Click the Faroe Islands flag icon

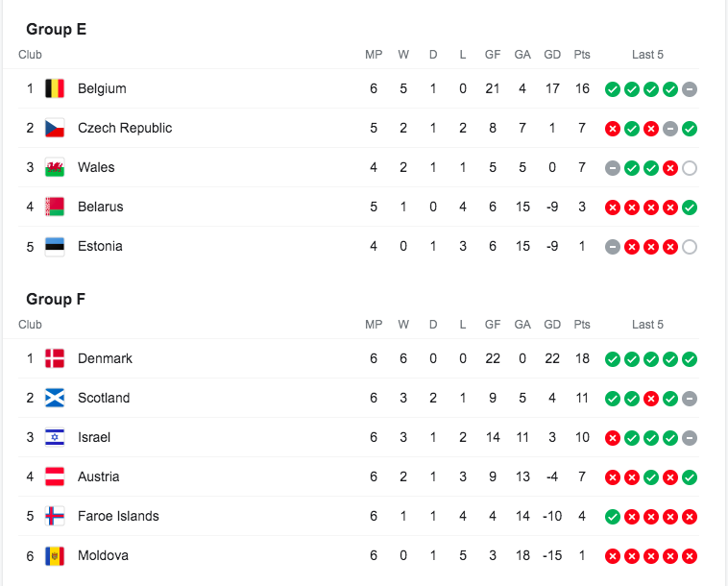55,516
